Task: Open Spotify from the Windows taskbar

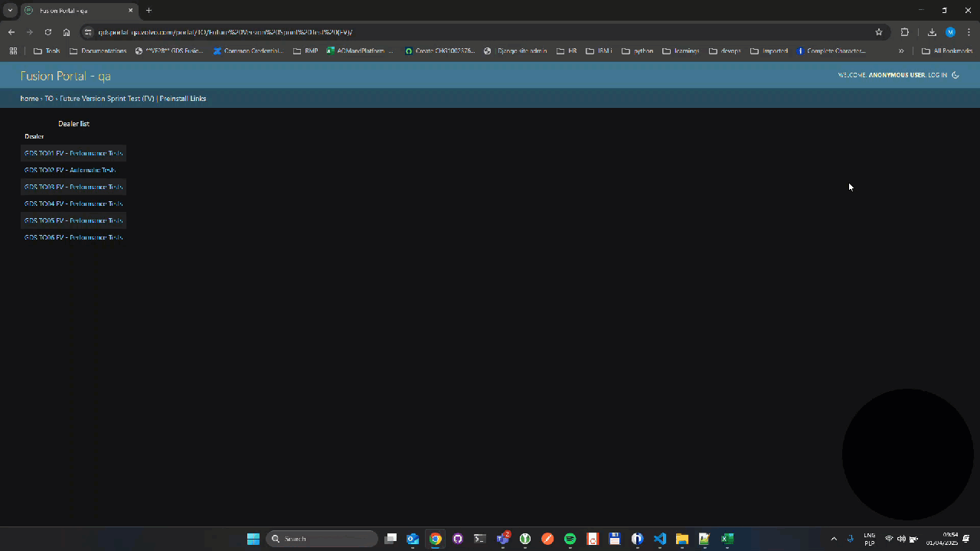Action: tap(570, 539)
